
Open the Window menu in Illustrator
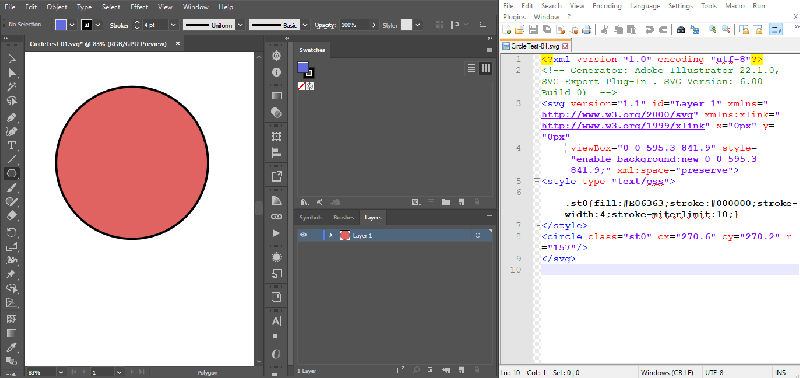point(195,7)
